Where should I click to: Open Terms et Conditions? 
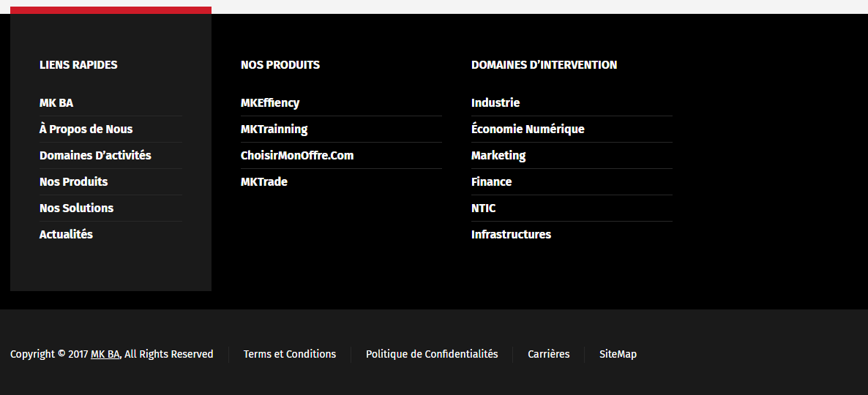tap(290, 355)
